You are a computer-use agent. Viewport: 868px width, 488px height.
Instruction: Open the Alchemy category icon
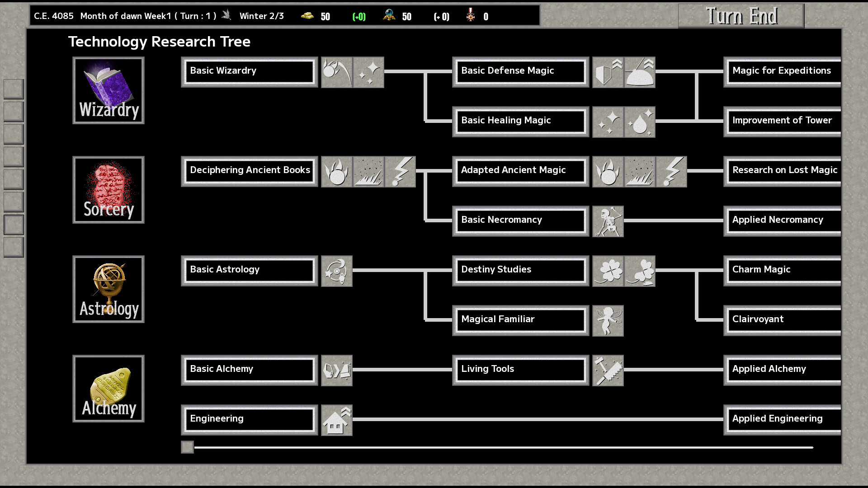point(108,389)
